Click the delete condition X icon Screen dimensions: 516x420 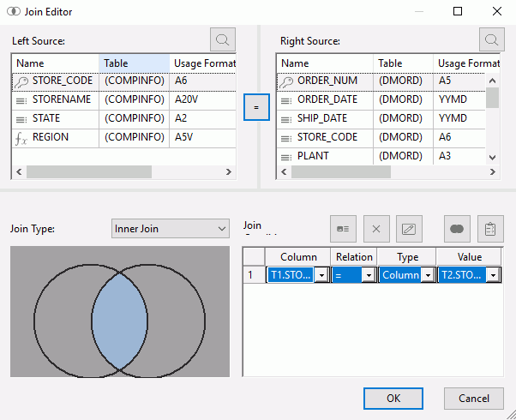[376, 229]
